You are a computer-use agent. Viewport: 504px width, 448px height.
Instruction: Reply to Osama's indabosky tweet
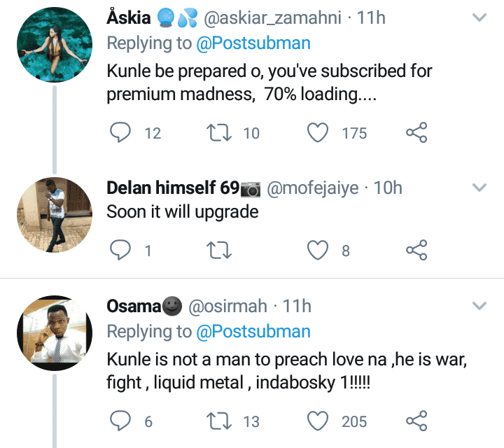[121, 421]
